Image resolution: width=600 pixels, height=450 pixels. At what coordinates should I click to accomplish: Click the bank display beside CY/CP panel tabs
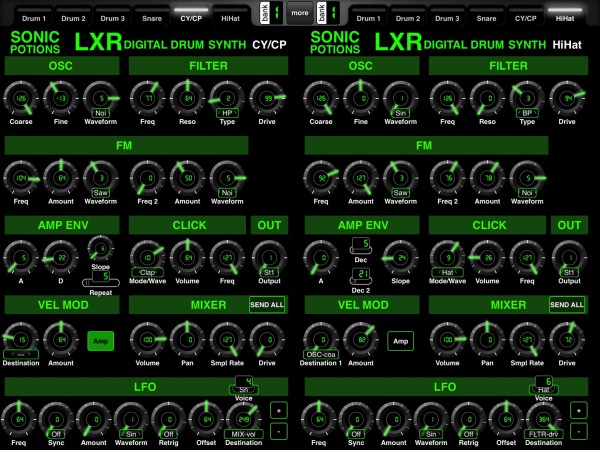(x=271, y=13)
